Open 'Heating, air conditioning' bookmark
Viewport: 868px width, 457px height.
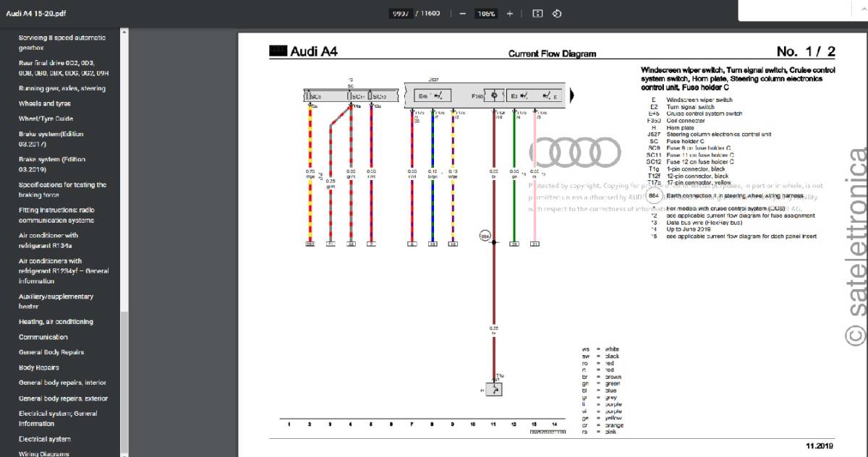click(56, 322)
